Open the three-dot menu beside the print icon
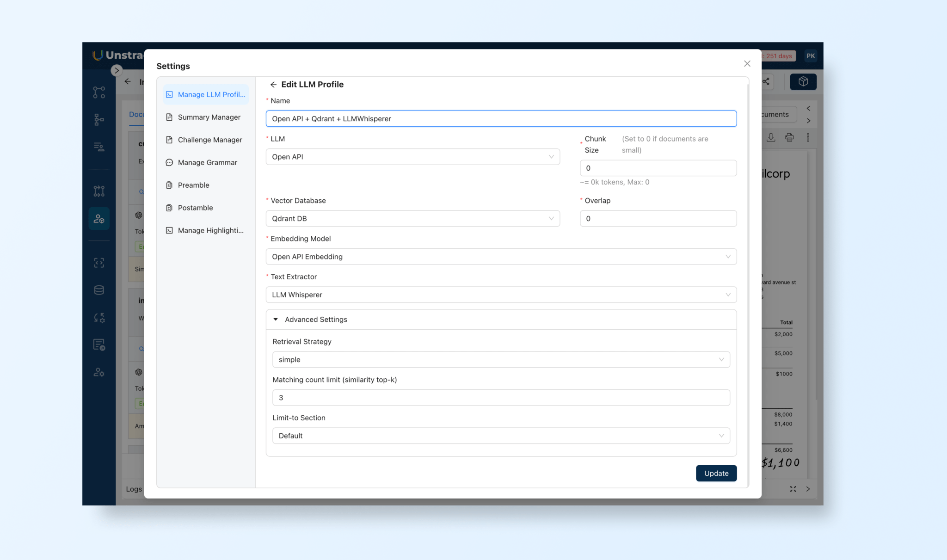947x560 pixels. pyautogui.click(x=808, y=137)
